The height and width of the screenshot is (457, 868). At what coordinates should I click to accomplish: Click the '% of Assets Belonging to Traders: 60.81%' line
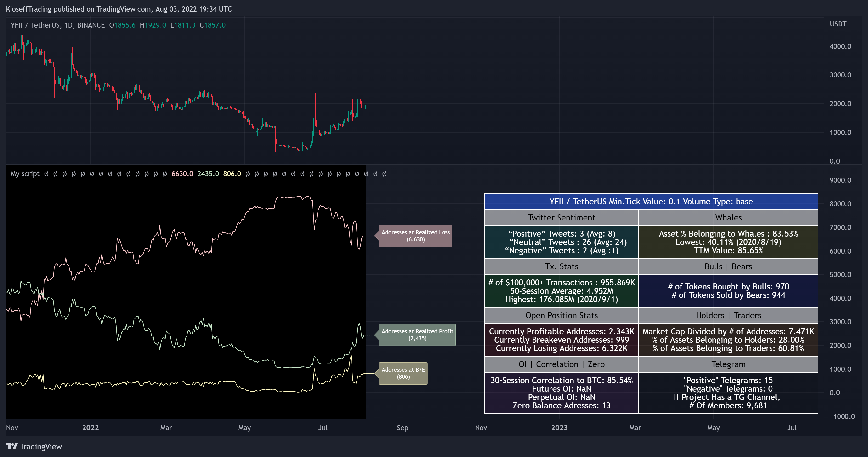pyautogui.click(x=728, y=348)
